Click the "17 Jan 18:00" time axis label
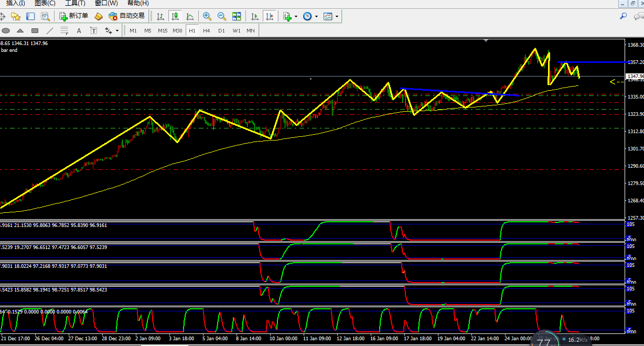Screen dimensions: 644x346 (x=418, y=339)
